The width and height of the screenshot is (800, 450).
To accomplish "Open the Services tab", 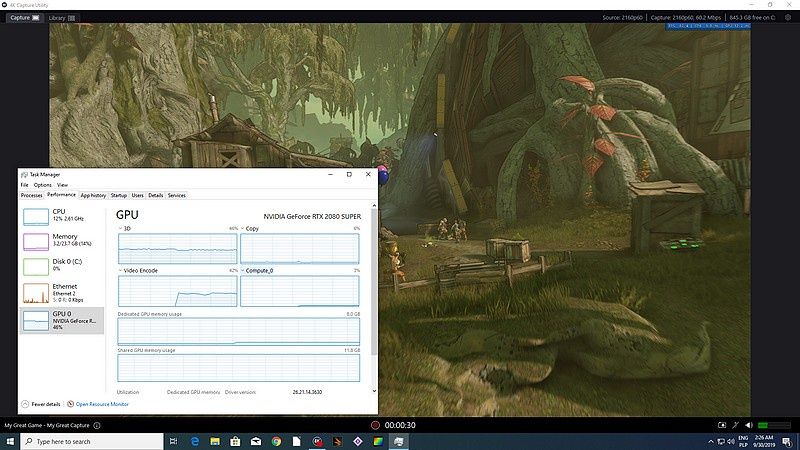I will [177, 195].
